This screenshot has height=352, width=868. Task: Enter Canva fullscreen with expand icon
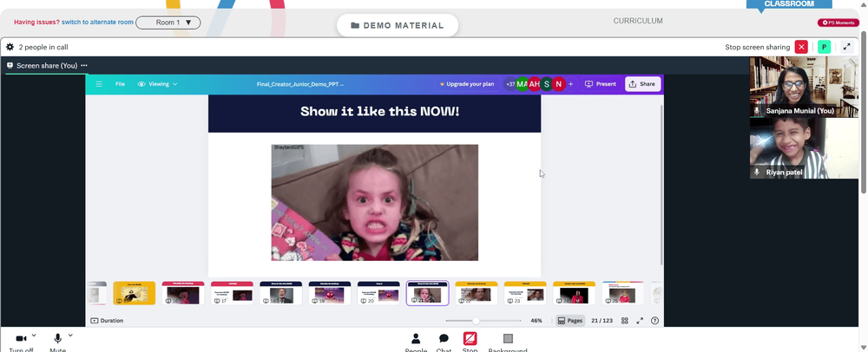[x=640, y=321]
